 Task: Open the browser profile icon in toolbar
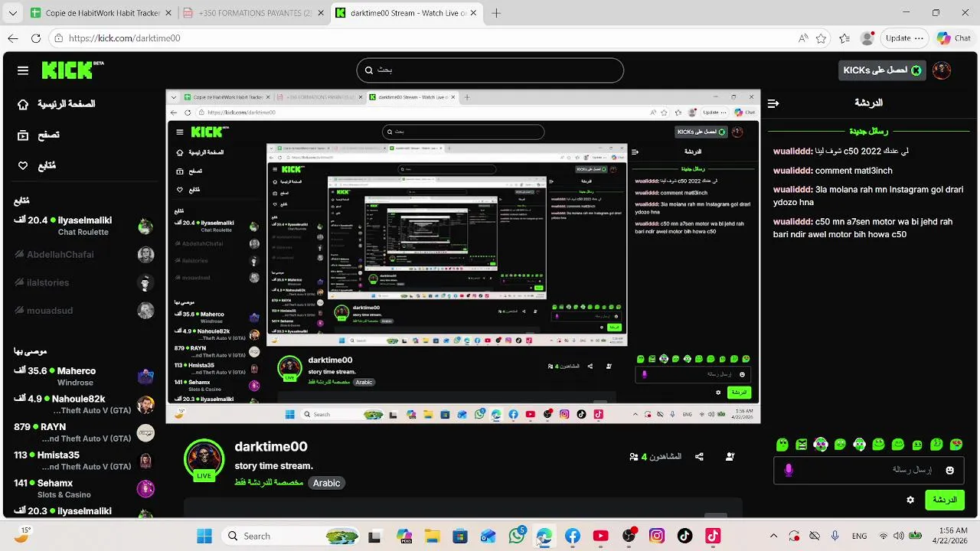[867, 38]
